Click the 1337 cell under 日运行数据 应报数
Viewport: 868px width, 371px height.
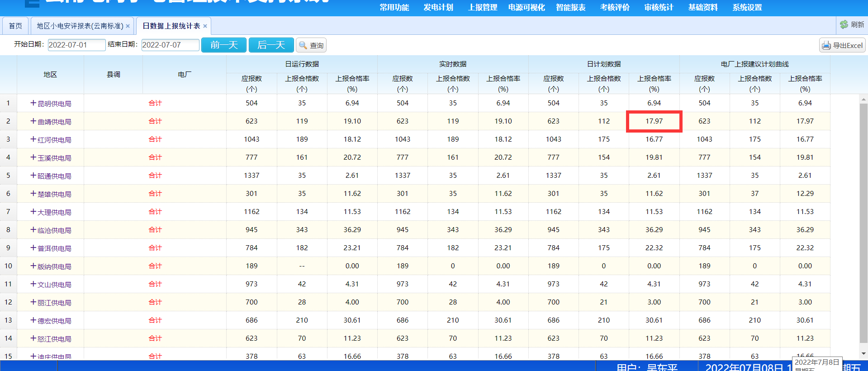coord(251,176)
